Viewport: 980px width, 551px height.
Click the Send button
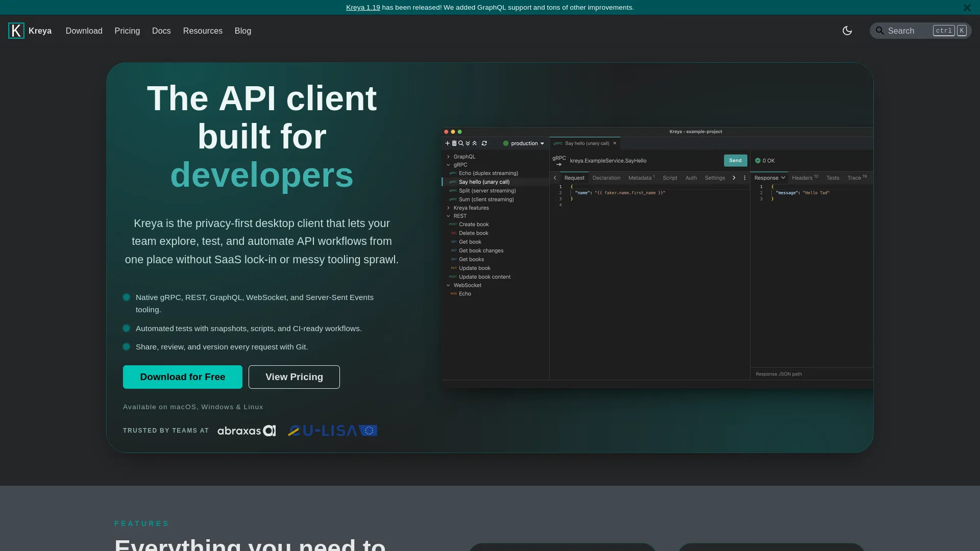pos(736,161)
